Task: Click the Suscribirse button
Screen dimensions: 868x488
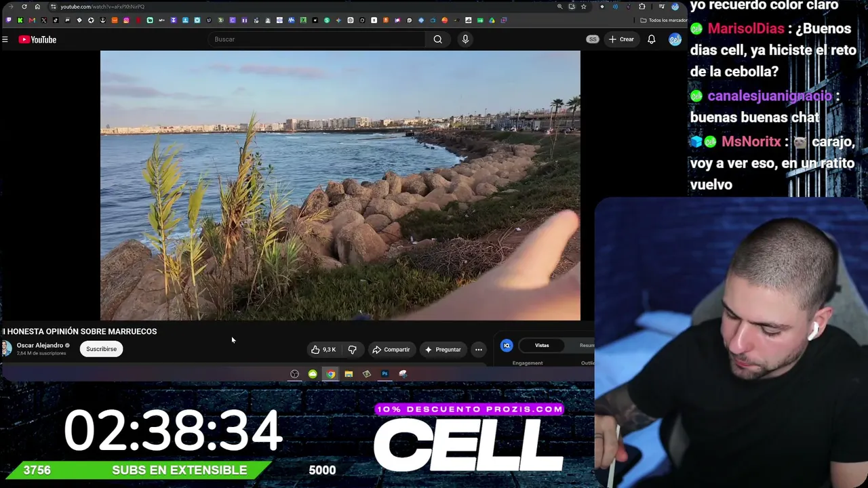Action: [x=101, y=349]
